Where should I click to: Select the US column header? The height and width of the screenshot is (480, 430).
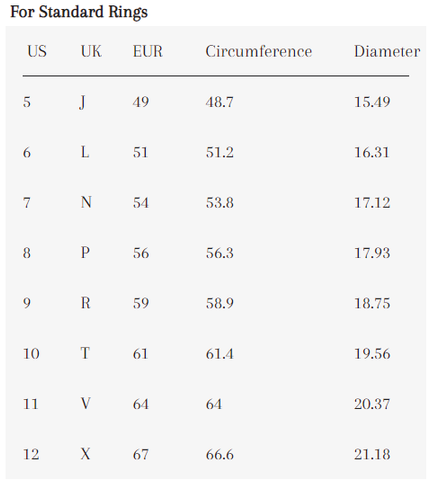click(37, 51)
